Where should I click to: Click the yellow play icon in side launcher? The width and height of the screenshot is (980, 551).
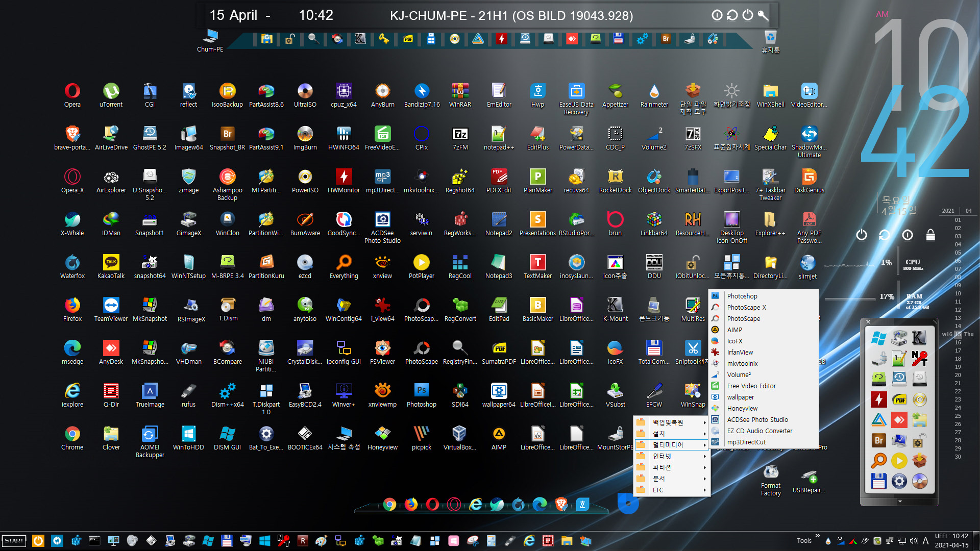point(899,461)
